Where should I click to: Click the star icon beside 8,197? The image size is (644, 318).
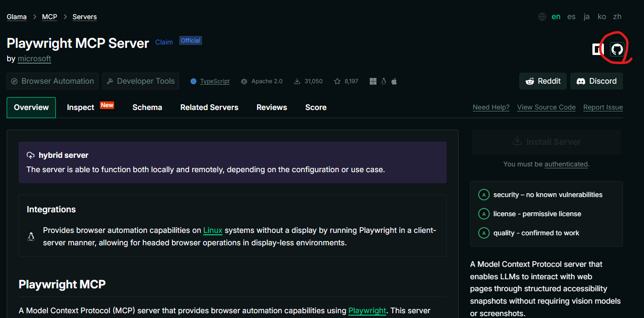[x=337, y=81]
